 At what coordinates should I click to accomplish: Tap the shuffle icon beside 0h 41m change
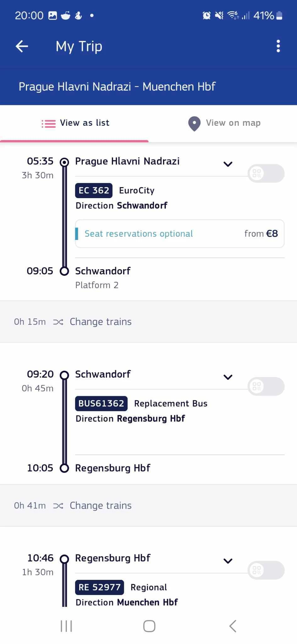click(58, 506)
